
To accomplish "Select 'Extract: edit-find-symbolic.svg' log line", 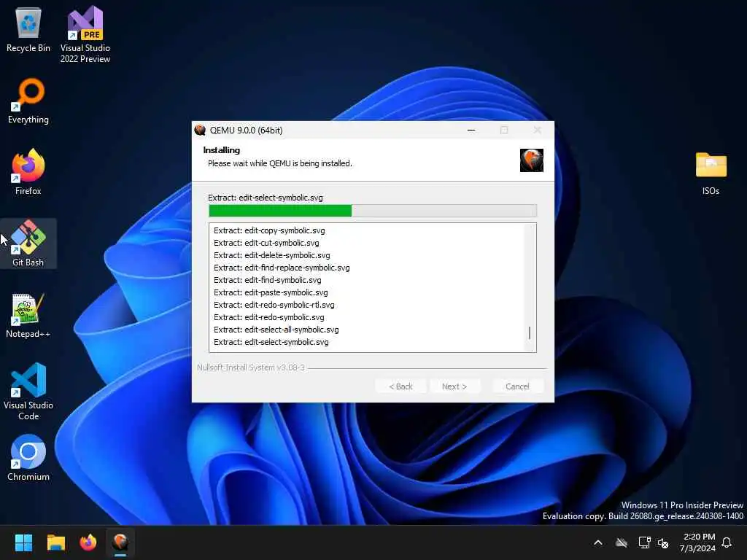I will [x=267, y=280].
